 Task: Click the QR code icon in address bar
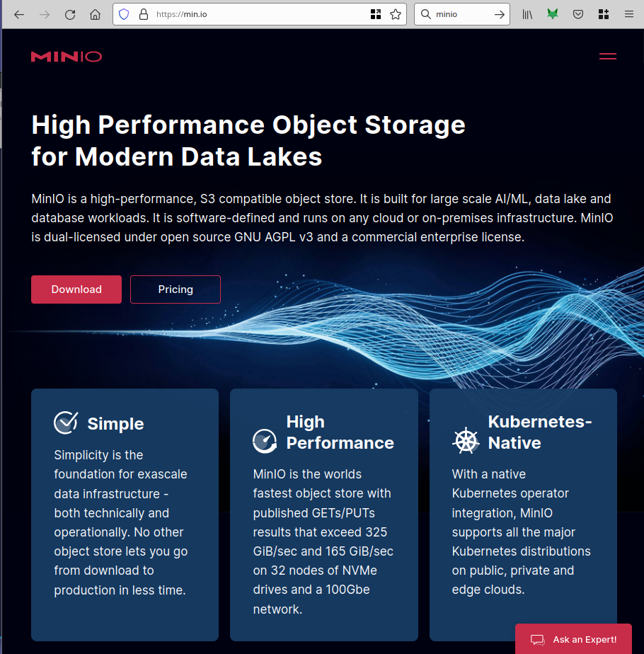coord(376,14)
